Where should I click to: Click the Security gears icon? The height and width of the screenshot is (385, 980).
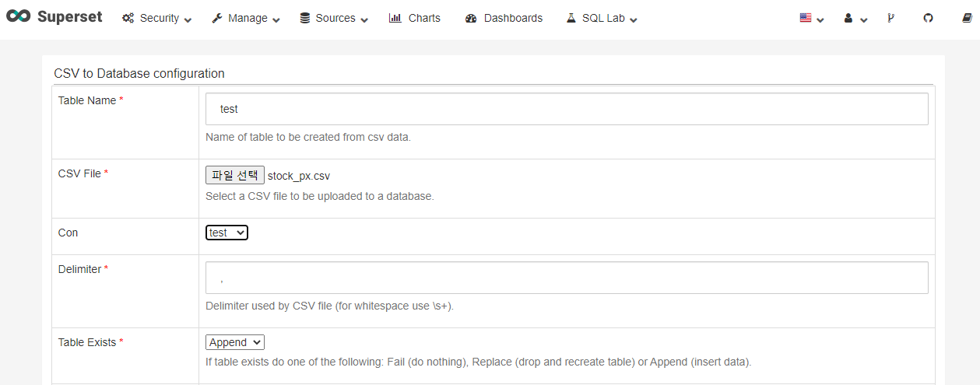(128, 18)
